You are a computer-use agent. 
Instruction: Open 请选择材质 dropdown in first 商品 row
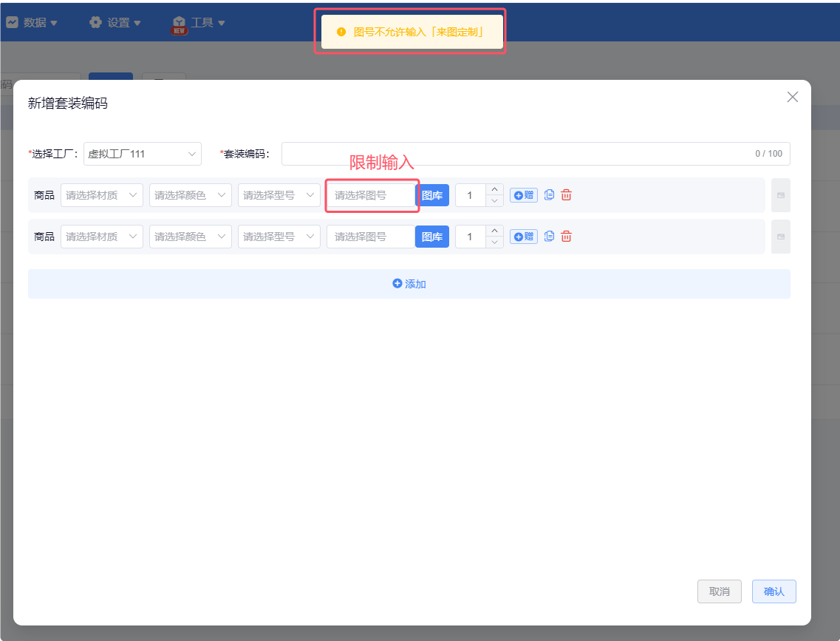point(102,195)
